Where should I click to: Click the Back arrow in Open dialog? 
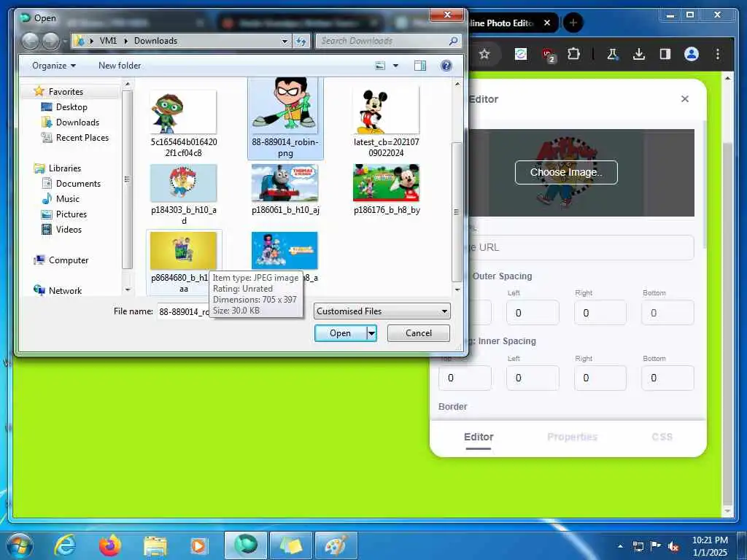(x=31, y=41)
